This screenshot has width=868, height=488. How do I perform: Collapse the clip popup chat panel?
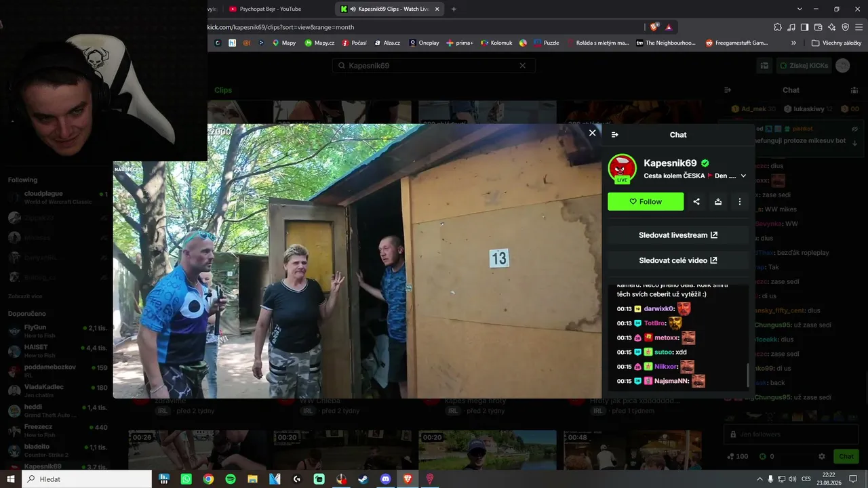coord(615,135)
